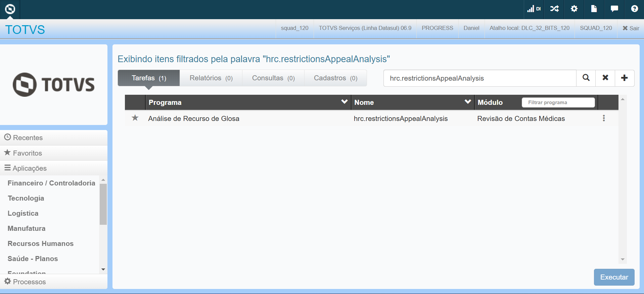Select Saúde - Planos application
This screenshot has width=644, height=294.
coord(33,259)
